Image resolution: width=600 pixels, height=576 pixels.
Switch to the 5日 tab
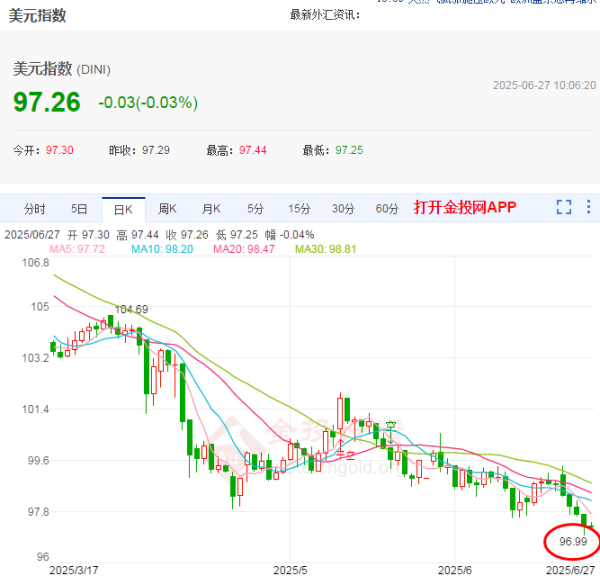[x=79, y=209]
